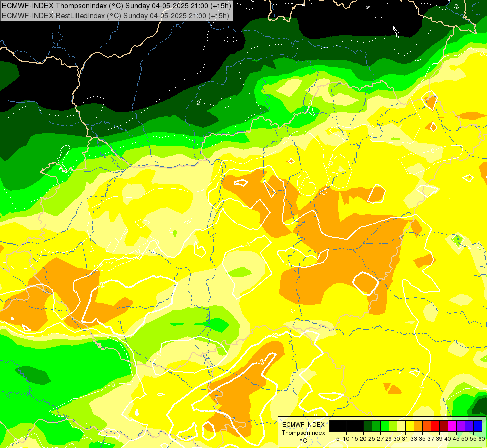
Task: Select the dark green 20–25 legend swatch
Action: click(368, 426)
